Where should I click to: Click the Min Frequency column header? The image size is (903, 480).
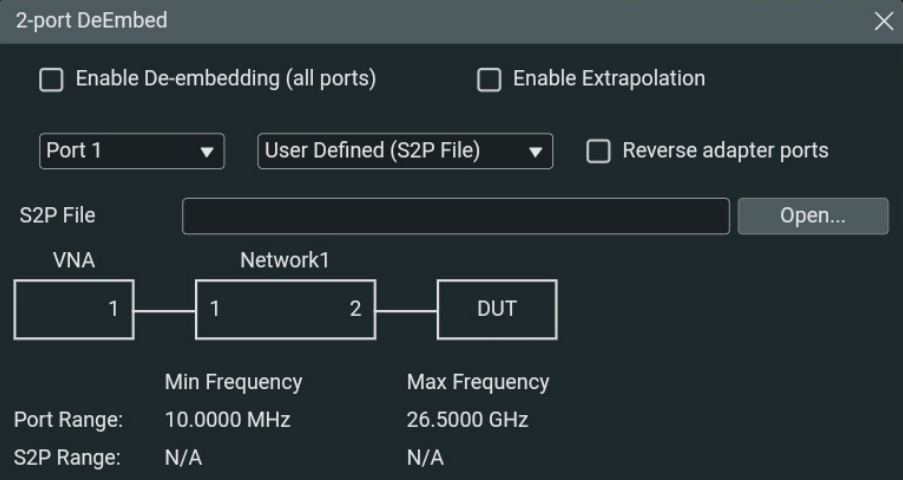pos(233,382)
